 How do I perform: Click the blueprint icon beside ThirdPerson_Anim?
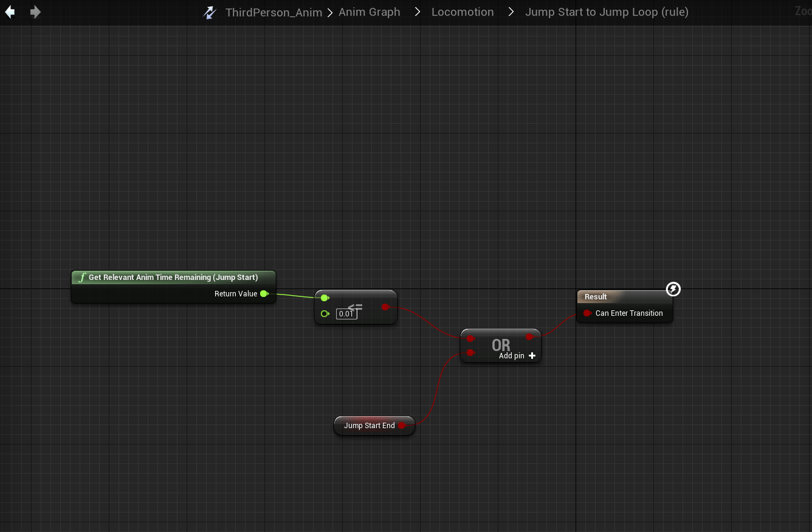coord(210,12)
